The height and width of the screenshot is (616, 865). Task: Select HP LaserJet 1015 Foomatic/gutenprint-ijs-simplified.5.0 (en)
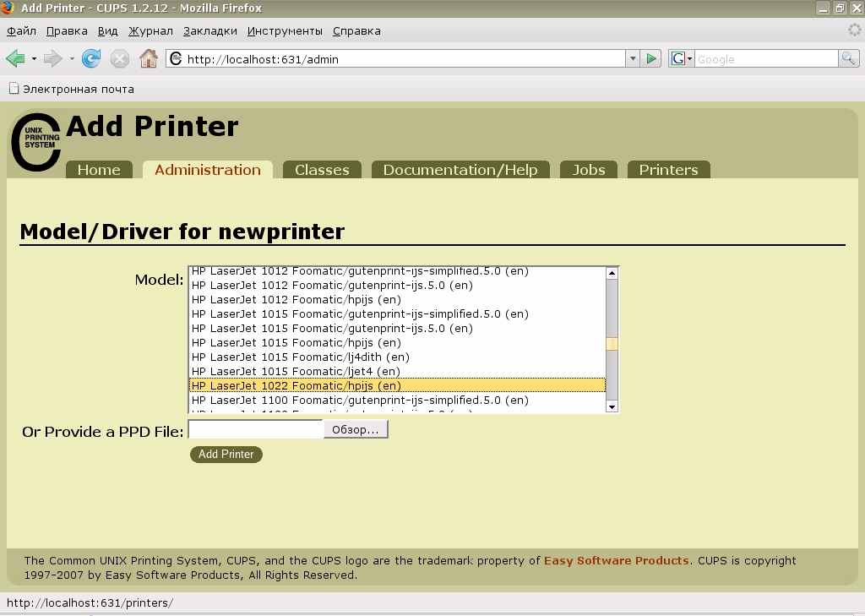(397, 314)
